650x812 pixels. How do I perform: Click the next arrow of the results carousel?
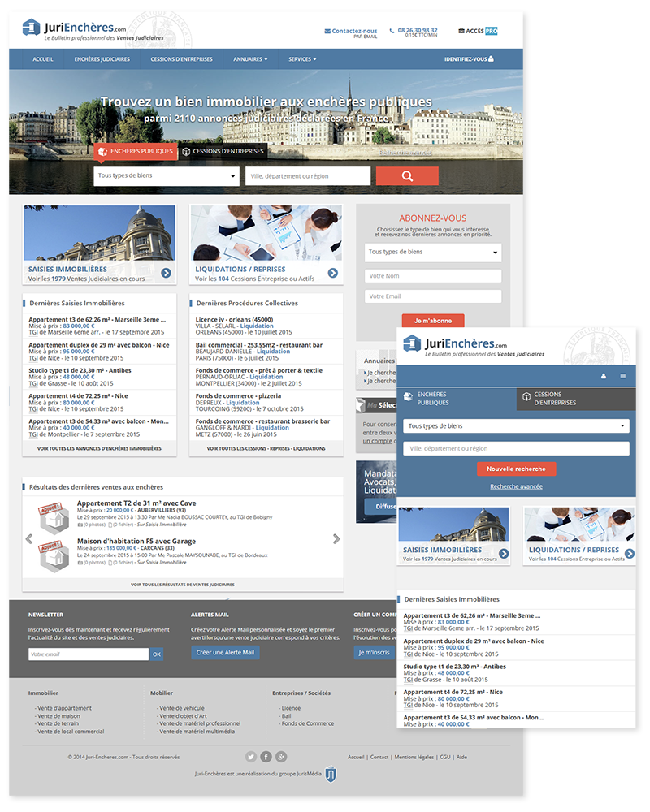point(336,538)
